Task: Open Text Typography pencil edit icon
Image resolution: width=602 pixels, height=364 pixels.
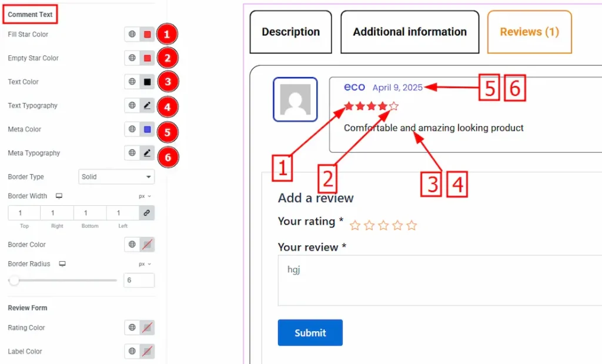Action: pyautogui.click(x=147, y=106)
